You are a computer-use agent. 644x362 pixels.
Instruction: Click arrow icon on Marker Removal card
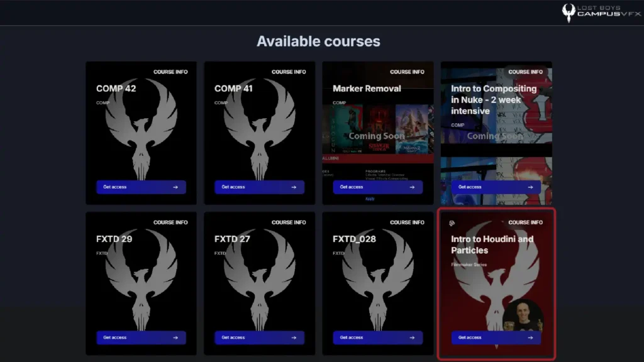412,187
